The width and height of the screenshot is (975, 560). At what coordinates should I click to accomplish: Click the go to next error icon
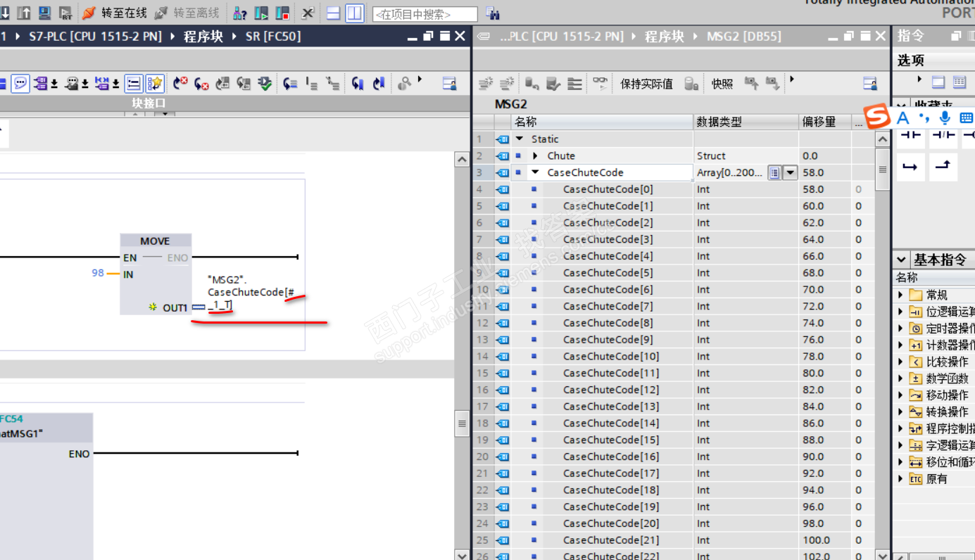pos(201,84)
